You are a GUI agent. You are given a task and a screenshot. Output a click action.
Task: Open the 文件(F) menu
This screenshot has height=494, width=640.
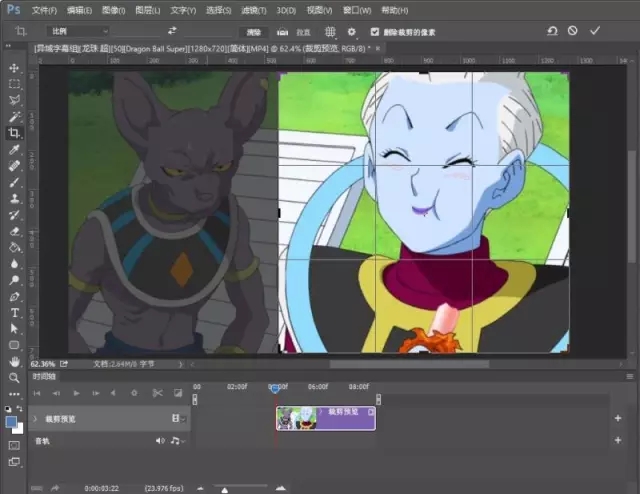pyautogui.click(x=43, y=10)
